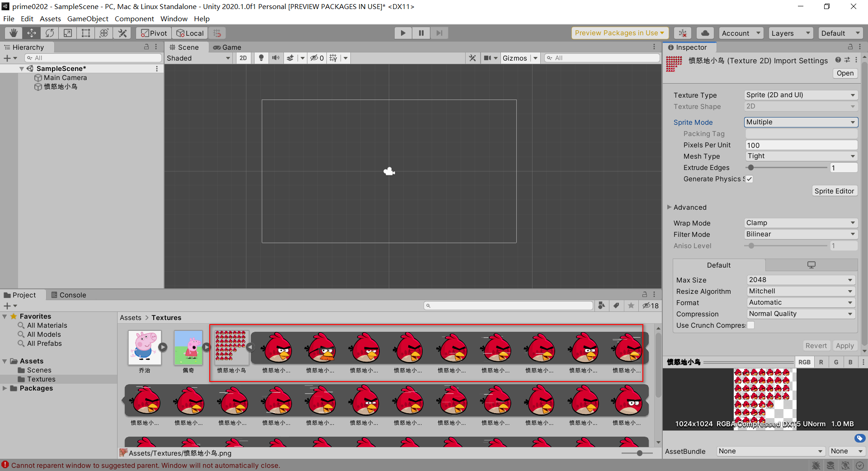Screen dimensions: 868x471
Task: Search by type in Project
Action: pyautogui.click(x=601, y=306)
